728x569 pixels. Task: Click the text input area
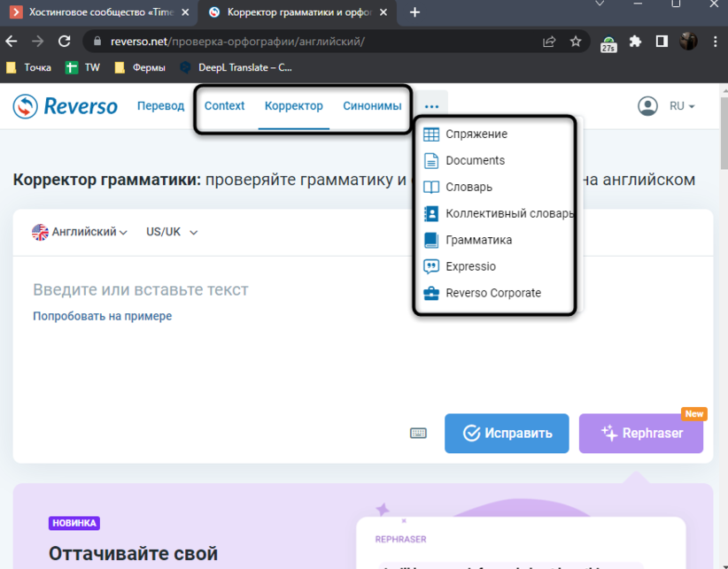click(x=362, y=334)
